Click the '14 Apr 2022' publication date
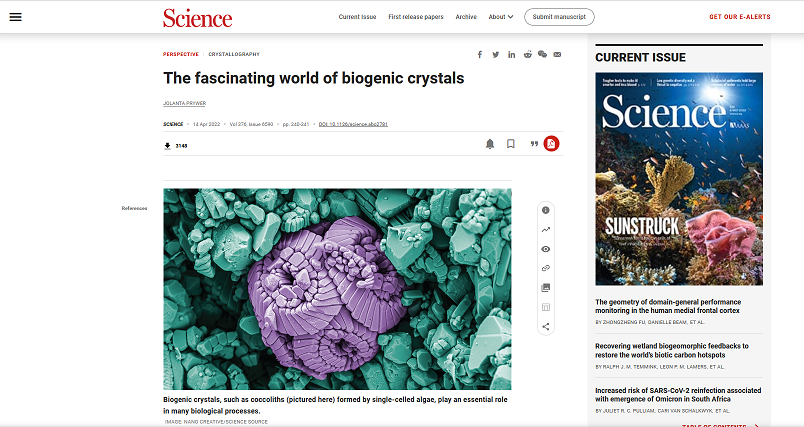Image resolution: width=804 pixels, height=427 pixels. 207,124
